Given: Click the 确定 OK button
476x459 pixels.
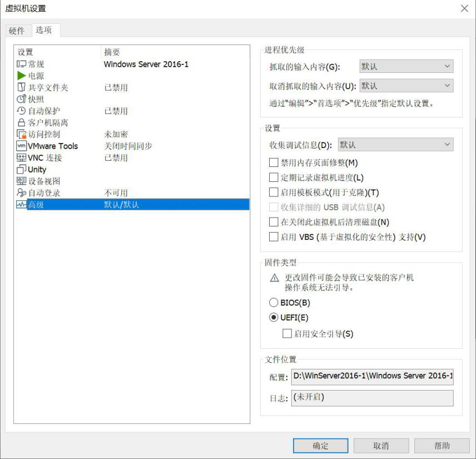Looking at the screenshot, I should [320, 446].
